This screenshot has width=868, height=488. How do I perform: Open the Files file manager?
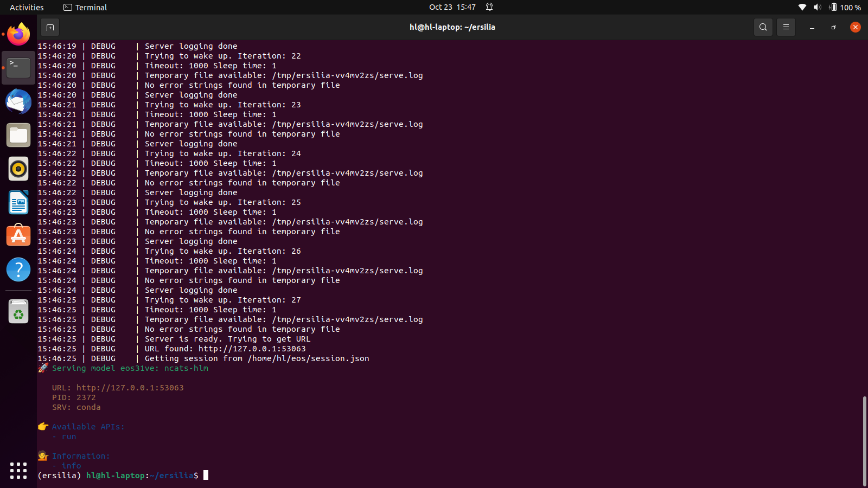[18, 135]
